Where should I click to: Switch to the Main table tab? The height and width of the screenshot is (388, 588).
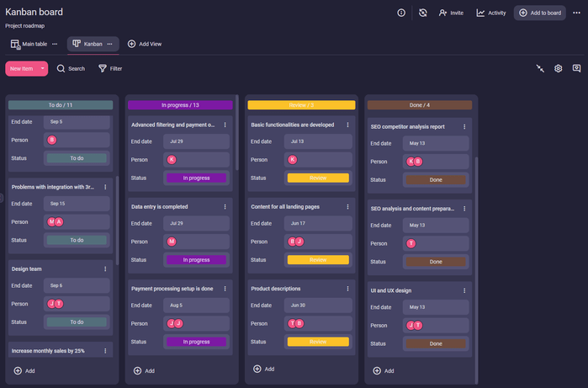(29, 43)
